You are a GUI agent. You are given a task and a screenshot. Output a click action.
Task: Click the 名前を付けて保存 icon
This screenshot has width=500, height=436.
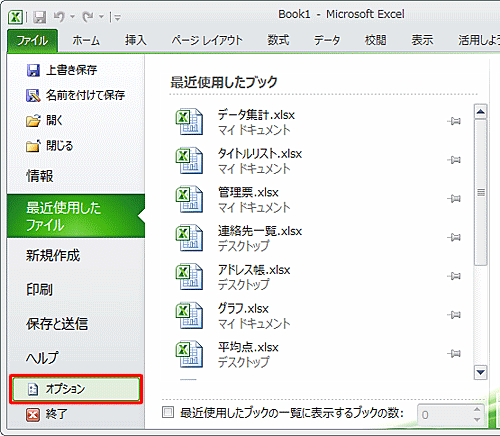pyautogui.click(x=33, y=96)
